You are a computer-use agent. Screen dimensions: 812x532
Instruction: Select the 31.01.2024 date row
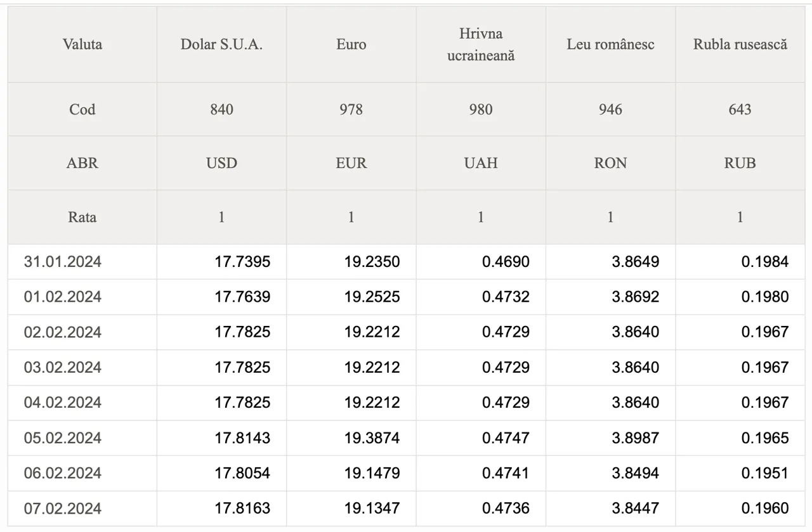(x=406, y=262)
